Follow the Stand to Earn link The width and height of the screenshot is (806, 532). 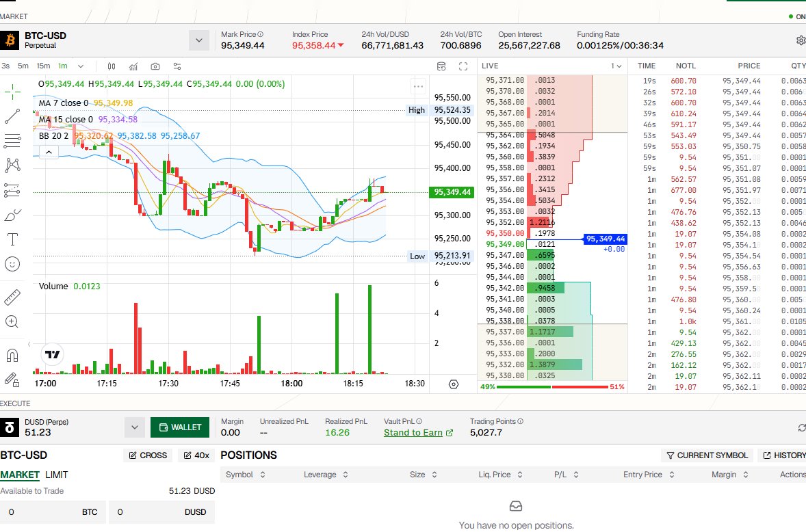(419, 432)
